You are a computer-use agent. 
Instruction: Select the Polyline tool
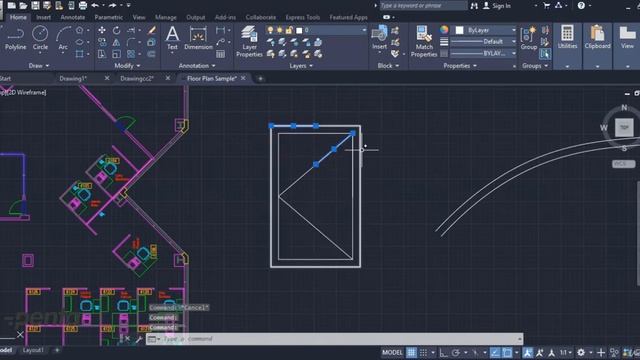(x=16, y=38)
